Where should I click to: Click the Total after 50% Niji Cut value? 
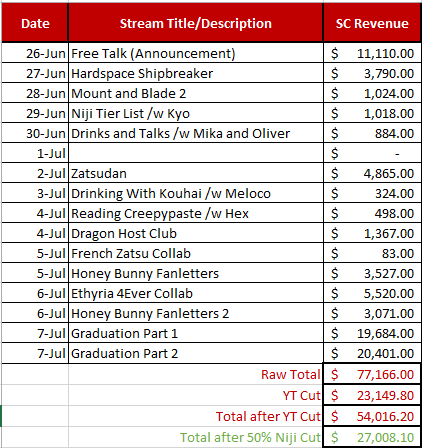pos(372,437)
